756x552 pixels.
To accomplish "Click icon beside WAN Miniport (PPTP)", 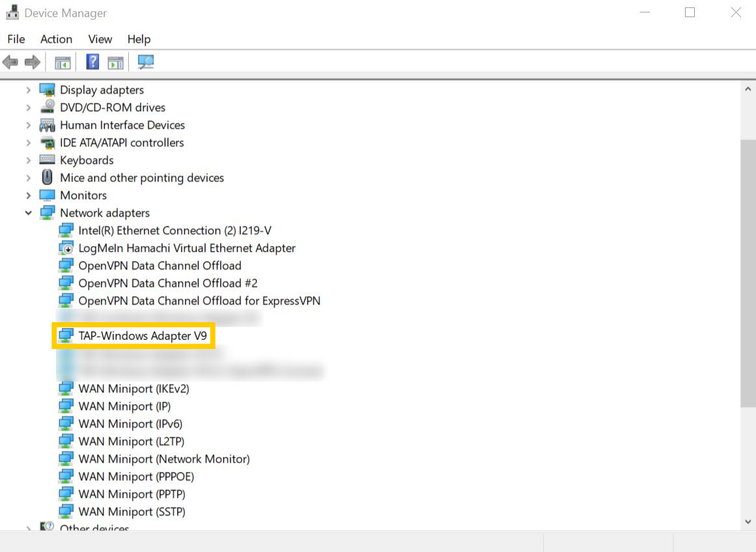I will click(x=66, y=493).
